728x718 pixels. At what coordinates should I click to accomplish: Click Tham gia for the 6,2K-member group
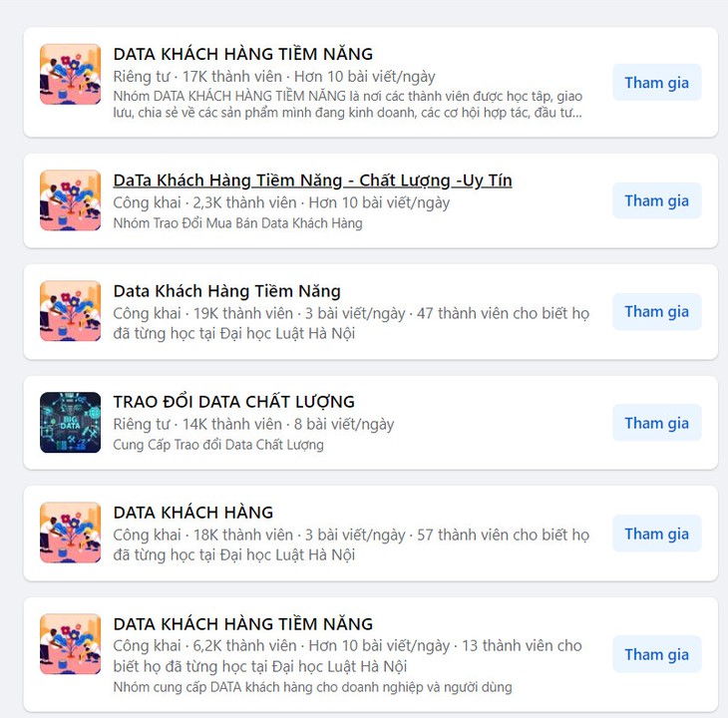(656, 654)
